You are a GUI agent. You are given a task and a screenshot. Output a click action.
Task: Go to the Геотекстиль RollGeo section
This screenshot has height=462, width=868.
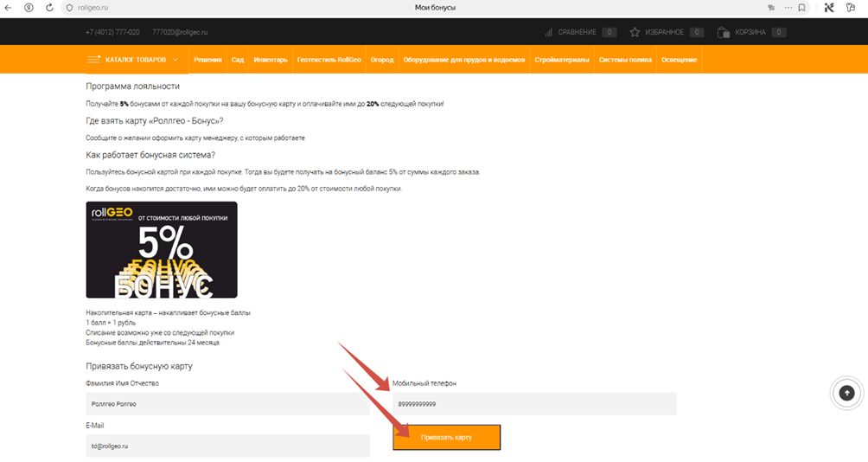(329, 60)
